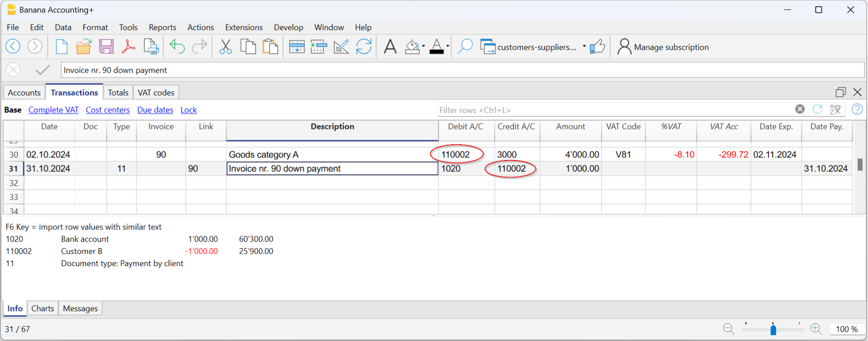Open the Find magnifier tool
The height and width of the screenshot is (341, 868).
(465, 47)
